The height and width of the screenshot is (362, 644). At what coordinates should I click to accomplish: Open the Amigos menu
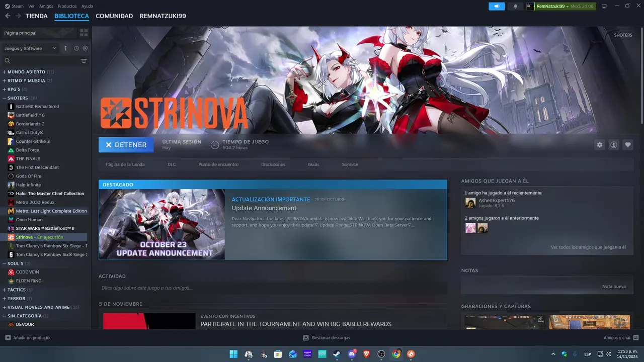(x=46, y=6)
